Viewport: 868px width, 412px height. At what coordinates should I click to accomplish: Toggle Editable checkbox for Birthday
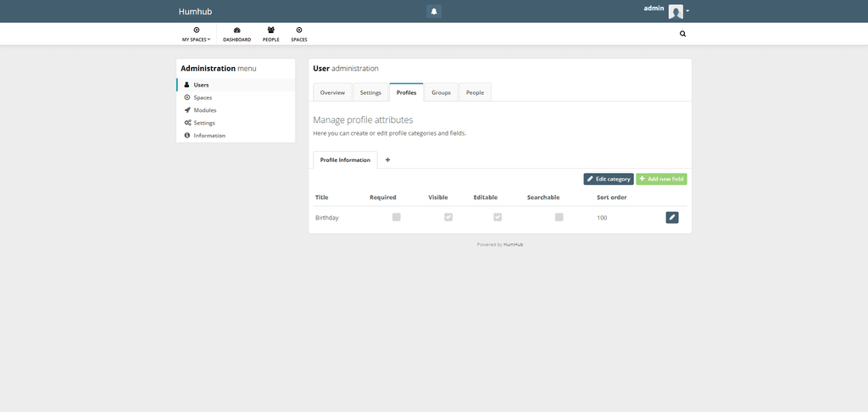point(498,217)
